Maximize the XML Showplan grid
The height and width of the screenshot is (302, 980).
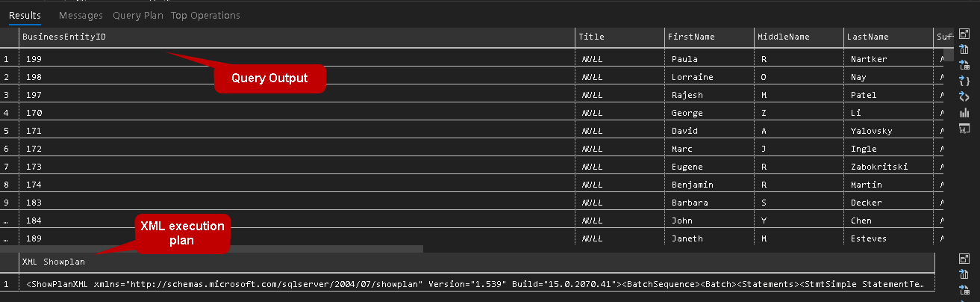click(x=964, y=258)
